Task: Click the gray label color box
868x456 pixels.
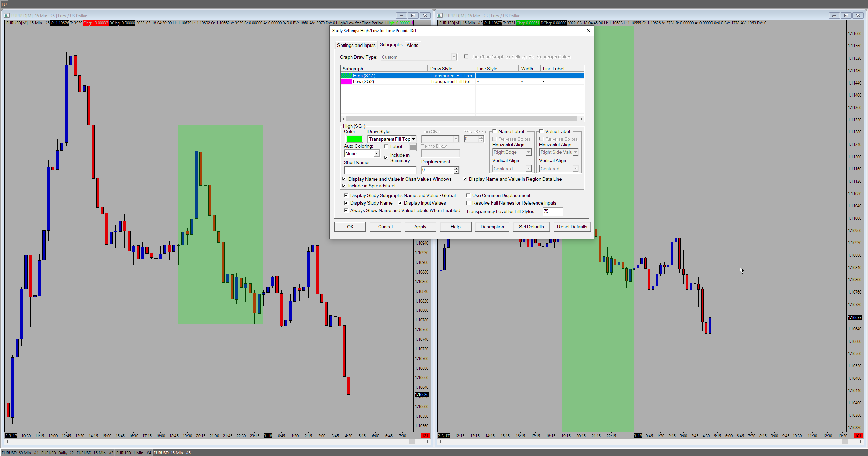Action: click(x=413, y=147)
